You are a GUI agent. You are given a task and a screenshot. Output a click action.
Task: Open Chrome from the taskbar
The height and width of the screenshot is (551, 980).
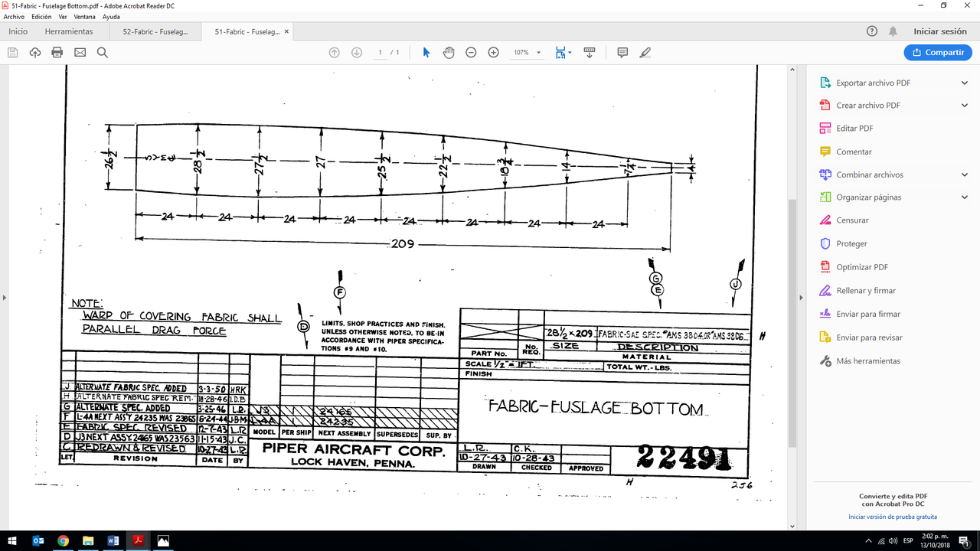[63, 540]
